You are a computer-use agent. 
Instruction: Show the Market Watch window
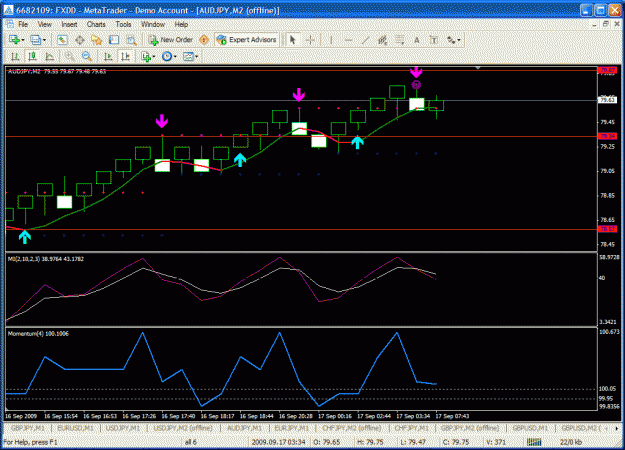pos(62,40)
